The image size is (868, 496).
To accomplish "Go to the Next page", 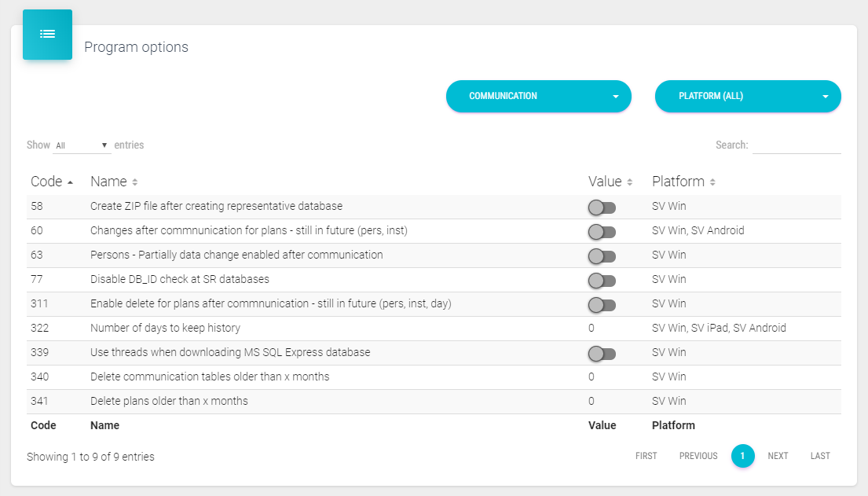I will 778,456.
